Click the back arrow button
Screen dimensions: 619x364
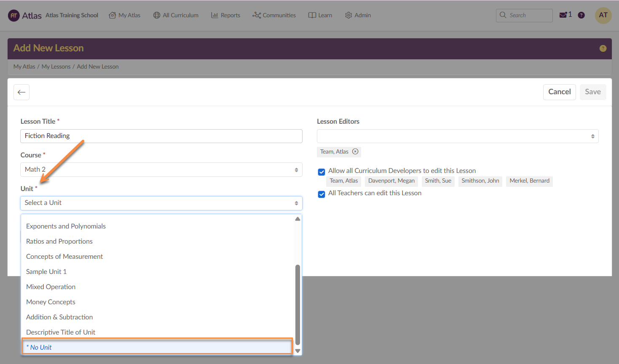click(x=21, y=92)
